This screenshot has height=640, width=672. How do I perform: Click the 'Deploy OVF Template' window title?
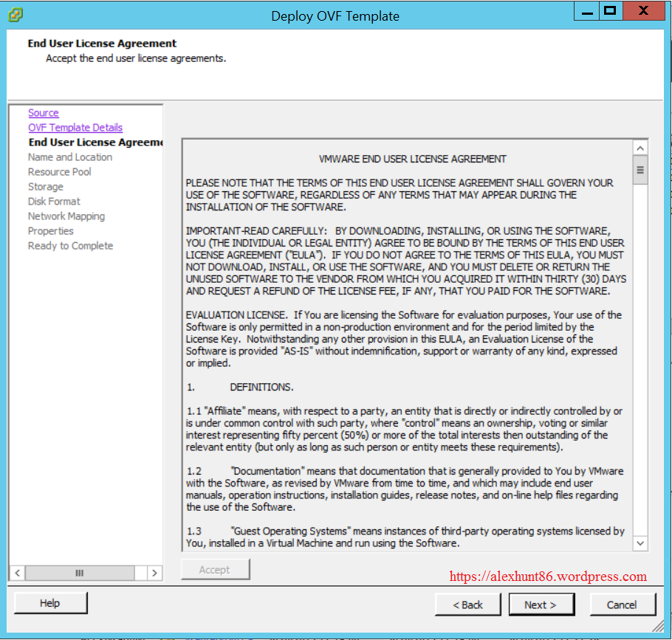tap(335, 16)
